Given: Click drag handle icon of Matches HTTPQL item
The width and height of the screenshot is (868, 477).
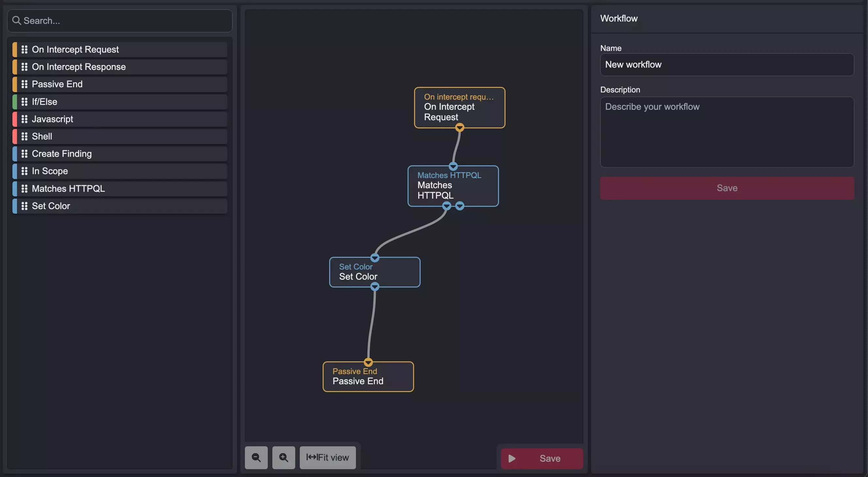Looking at the screenshot, I should (x=24, y=189).
